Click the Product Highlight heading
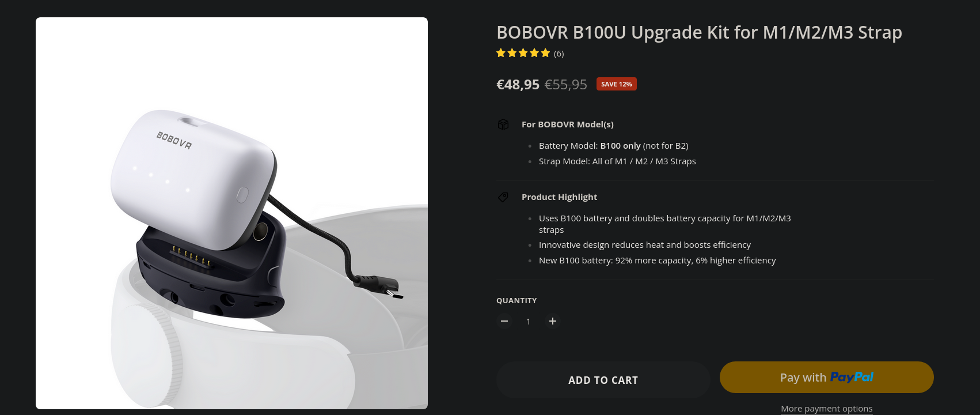The height and width of the screenshot is (415, 980). (x=559, y=197)
